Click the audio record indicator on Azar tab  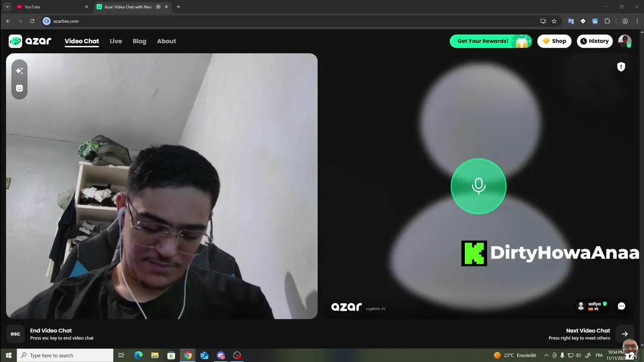coord(158,7)
